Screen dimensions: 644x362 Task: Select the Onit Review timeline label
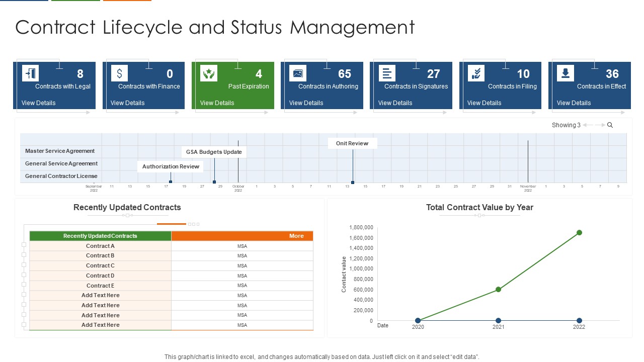click(x=352, y=143)
